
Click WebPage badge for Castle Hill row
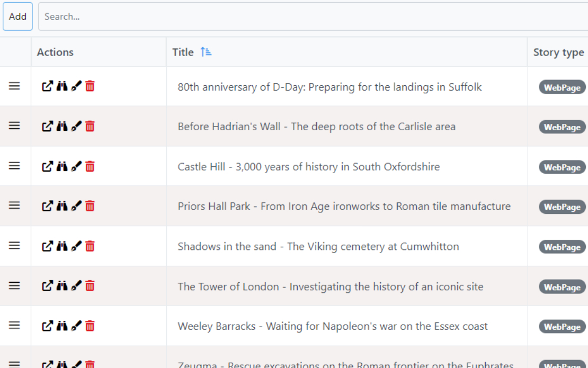(x=562, y=167)
